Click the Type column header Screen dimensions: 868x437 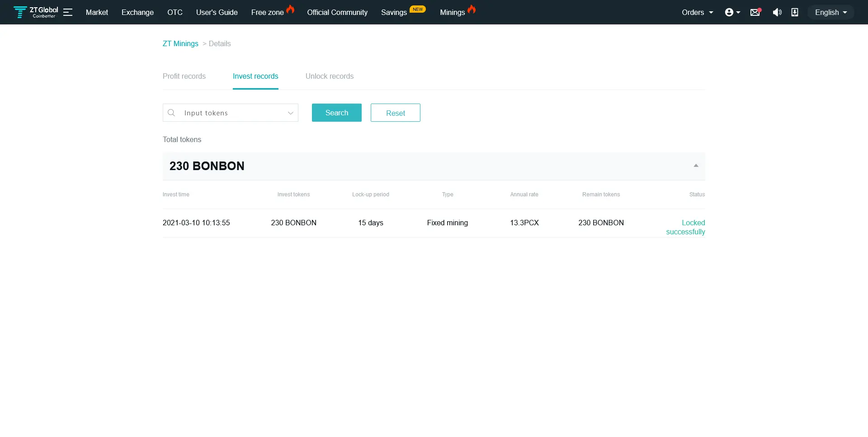click(448, 195)
